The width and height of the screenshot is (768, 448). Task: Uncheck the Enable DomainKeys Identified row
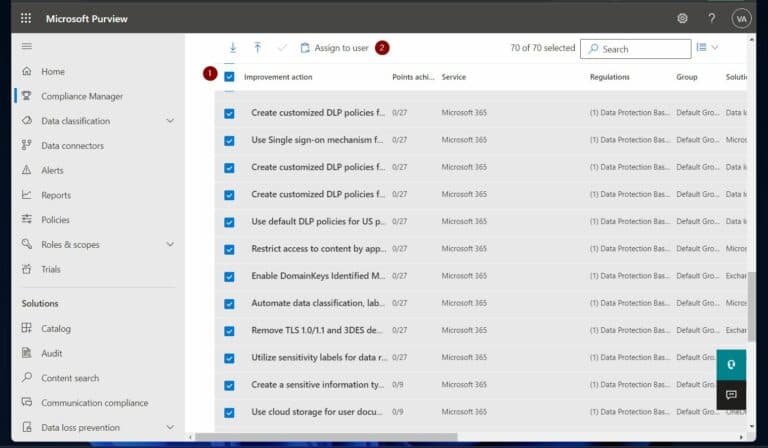tap(229, 277)
